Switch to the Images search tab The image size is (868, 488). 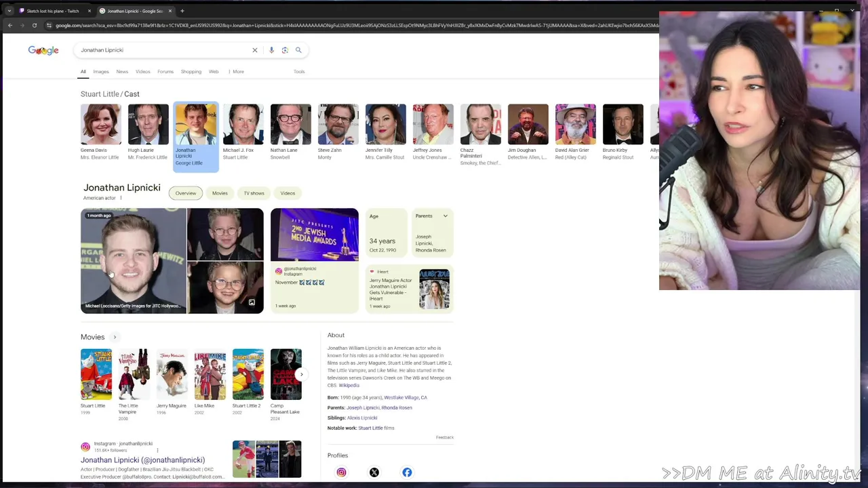[101, 71]
